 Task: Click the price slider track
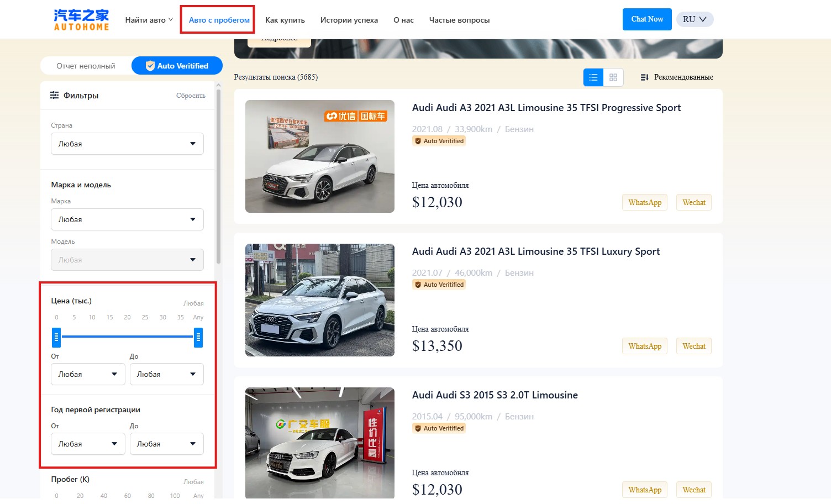pyautogui.click(x=127, y=337)
